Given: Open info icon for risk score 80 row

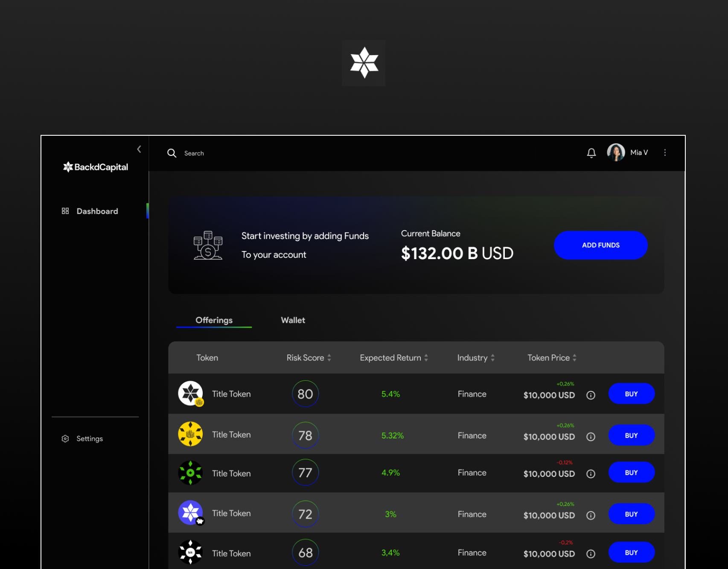Looking at the screenshot, I should click(591, 395).
